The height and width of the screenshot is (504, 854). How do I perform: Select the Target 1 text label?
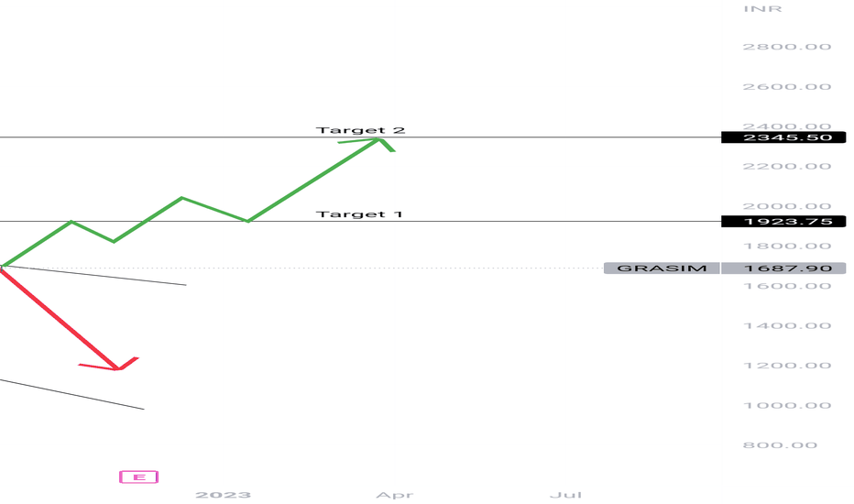point(359,214)
